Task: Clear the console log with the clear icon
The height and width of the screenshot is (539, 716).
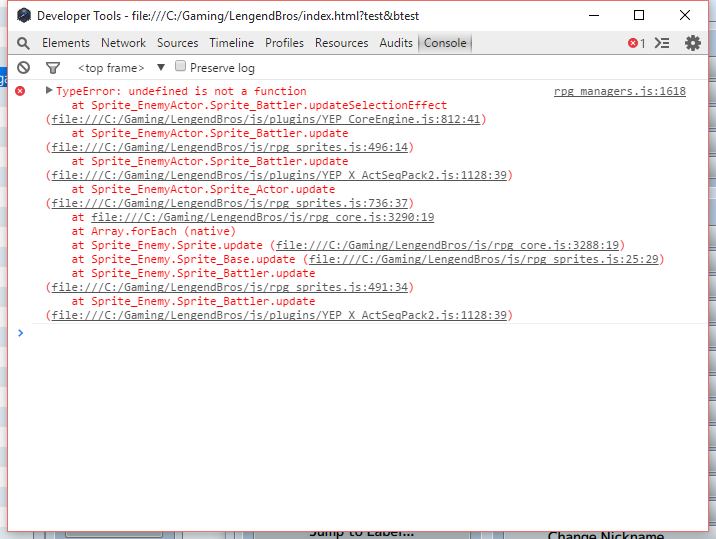Action: 23,68
